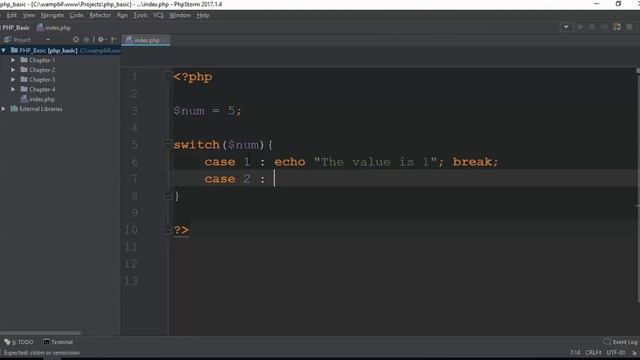Viewport: 640px width, 360px height.
Task: Open the View menu
Action: click(29, 15)
